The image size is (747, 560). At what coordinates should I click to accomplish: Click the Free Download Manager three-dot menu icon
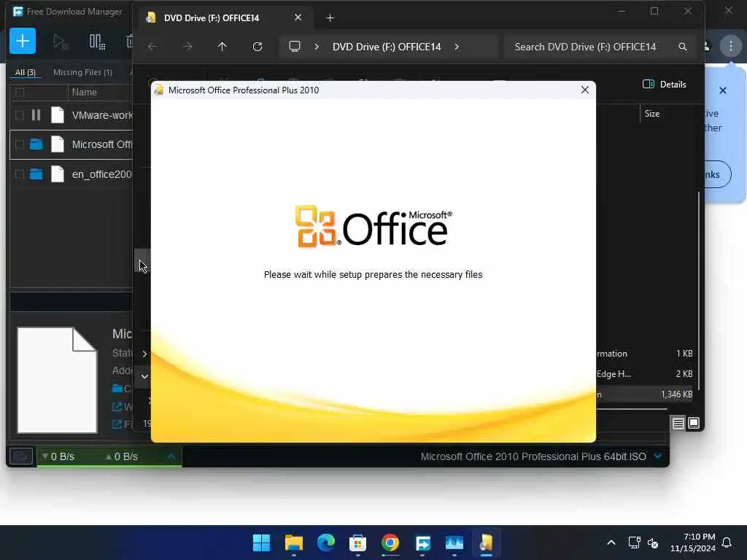point(731,46)
